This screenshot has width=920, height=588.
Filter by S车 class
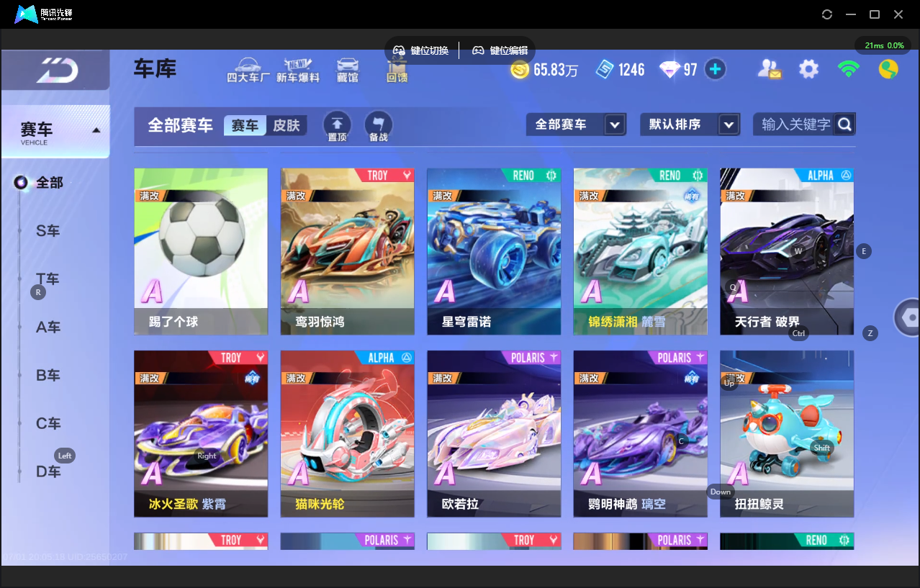click(48, 231)
